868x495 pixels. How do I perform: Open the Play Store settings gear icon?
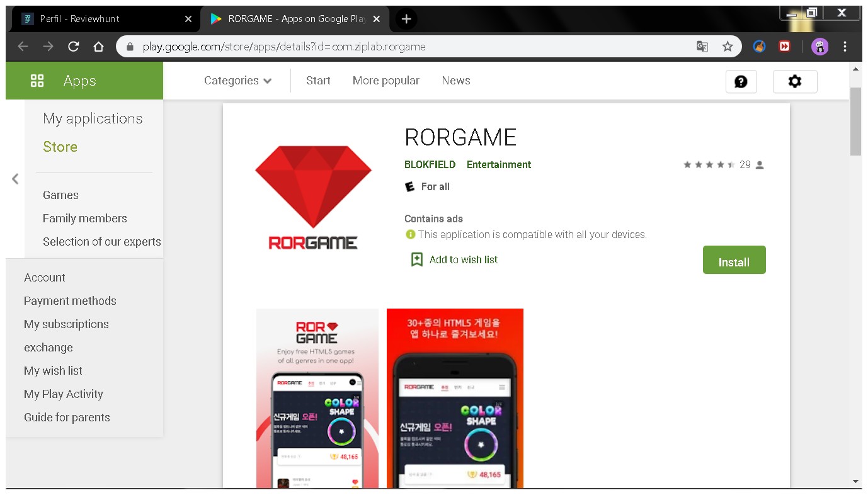pyautogui.click(x=794, y=81)
